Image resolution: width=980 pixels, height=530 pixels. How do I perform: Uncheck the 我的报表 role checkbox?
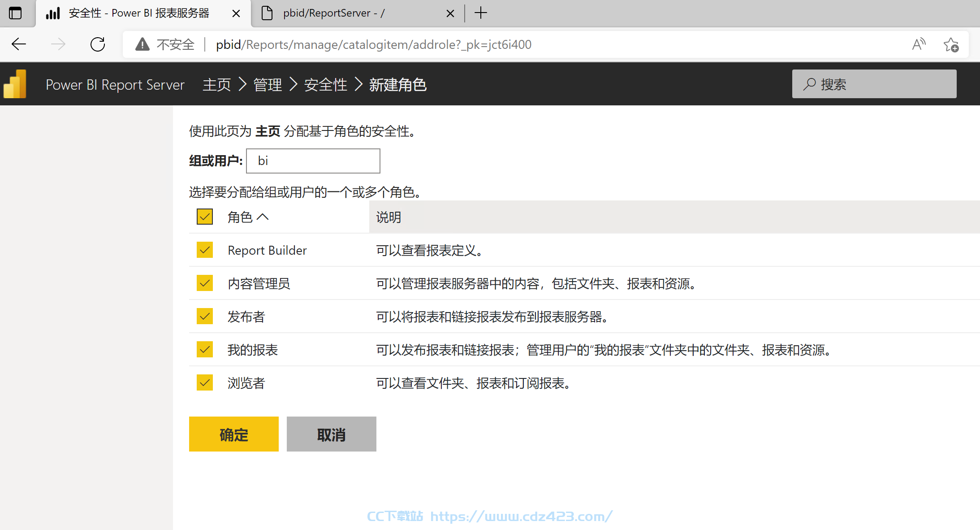[x=205, y=349]
